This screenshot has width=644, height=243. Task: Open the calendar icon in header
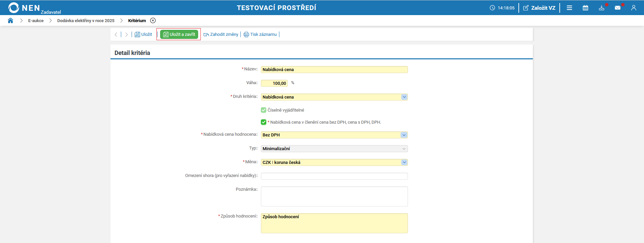[x=585, y=8]
